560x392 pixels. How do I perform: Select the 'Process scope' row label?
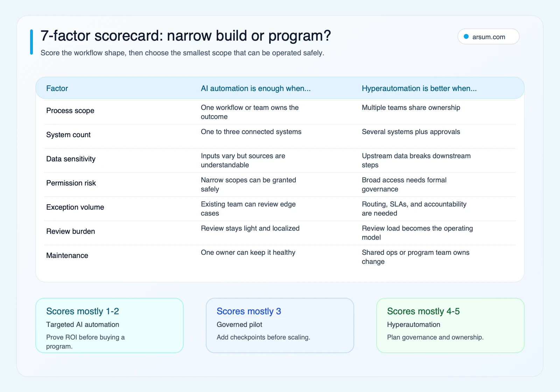70,111
